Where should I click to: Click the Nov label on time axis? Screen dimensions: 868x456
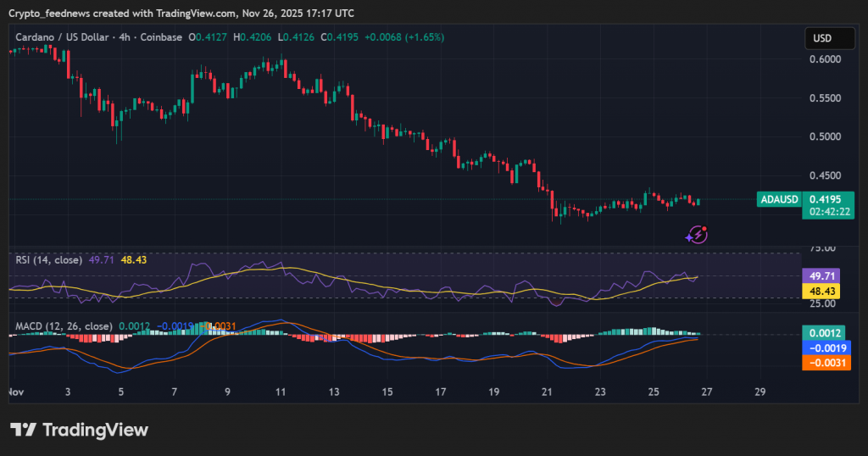(x=14, y=392)
